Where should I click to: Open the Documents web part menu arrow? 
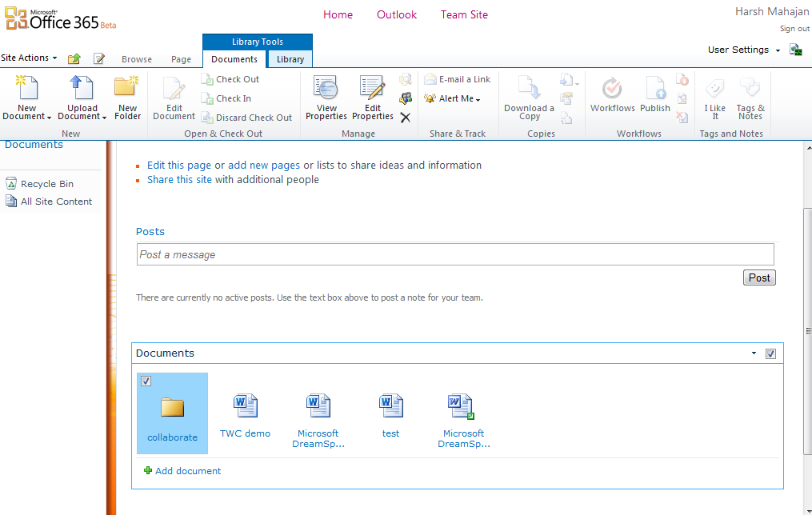pos(754,353)
